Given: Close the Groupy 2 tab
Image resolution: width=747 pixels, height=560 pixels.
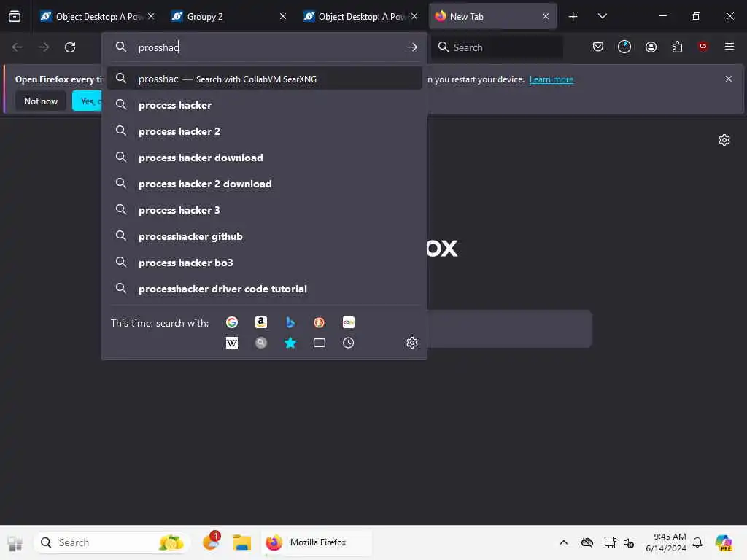Looking at the screenshot, I should point(283,17).
